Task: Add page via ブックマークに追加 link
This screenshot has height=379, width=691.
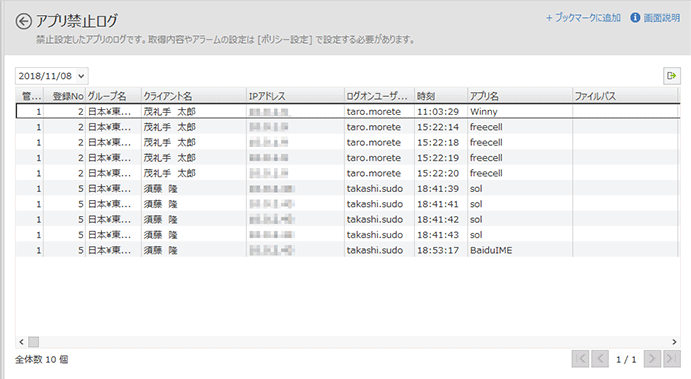Action: click(583, 18)
